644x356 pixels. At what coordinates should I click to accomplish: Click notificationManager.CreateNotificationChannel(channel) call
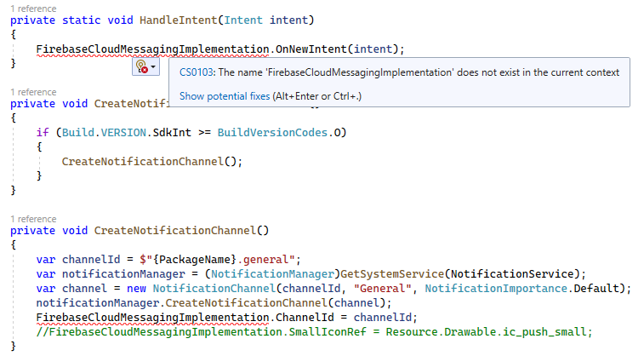pyautogui.click(x=214, y=303)
